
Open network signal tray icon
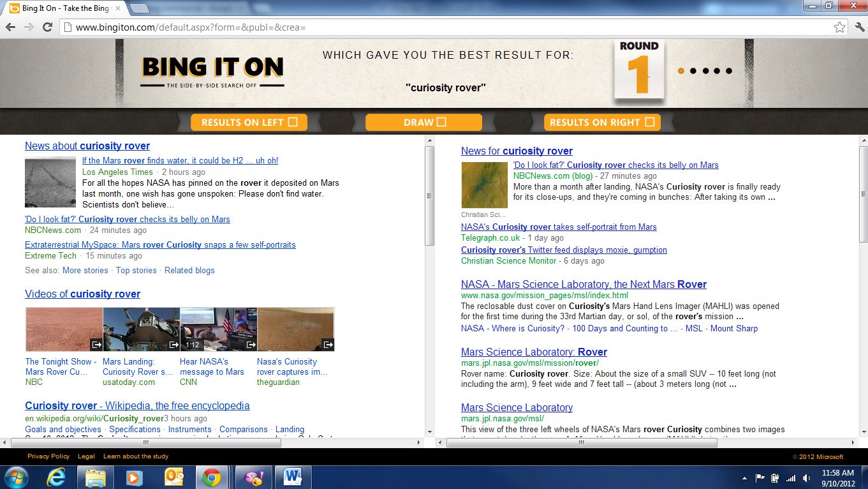(791, 478)
